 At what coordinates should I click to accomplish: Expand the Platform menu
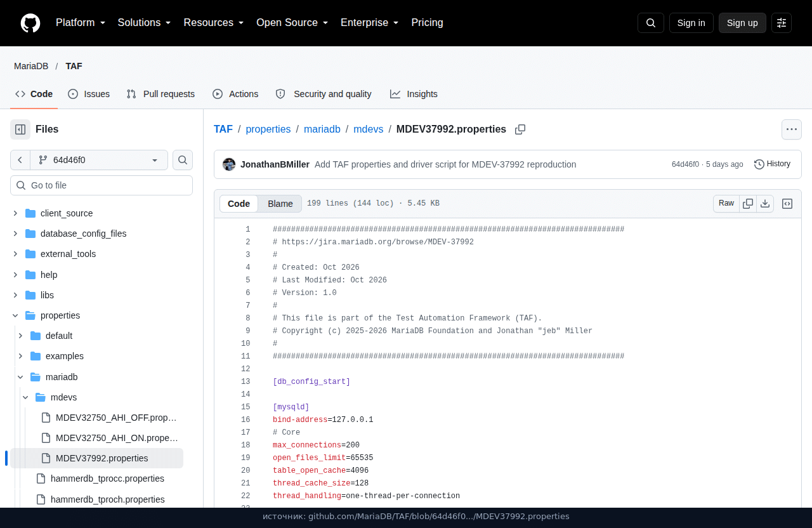click(81, 23)
